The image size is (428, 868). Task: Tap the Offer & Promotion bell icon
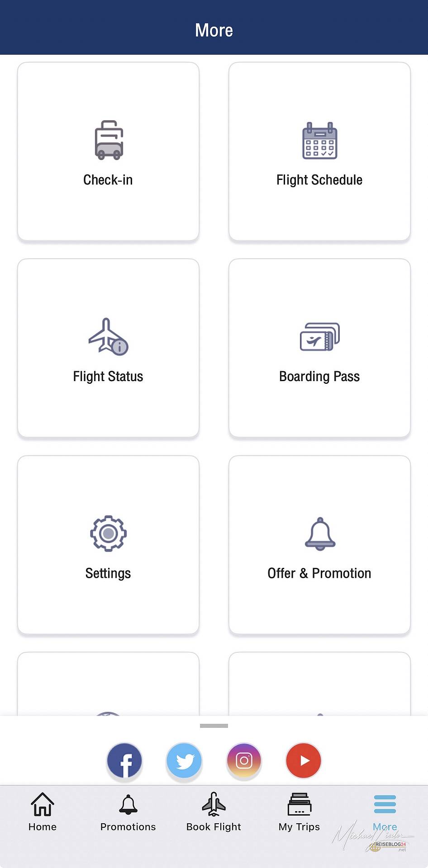[320, 533]
